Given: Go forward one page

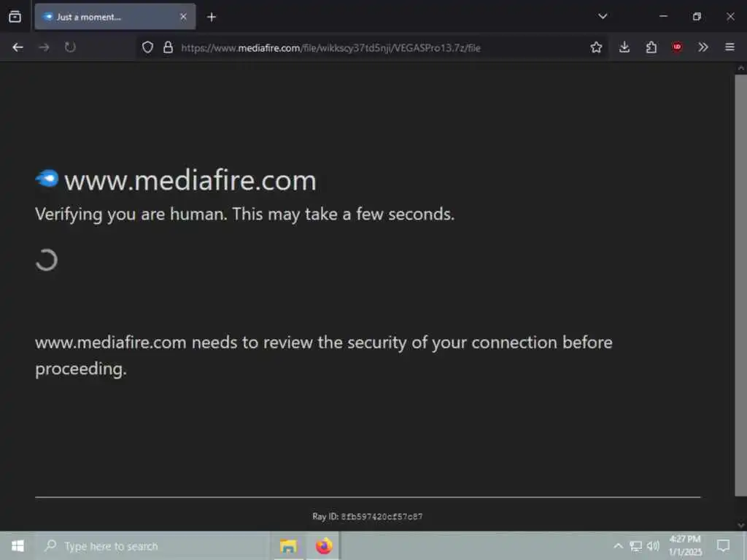Looking at the screenshot, I should coord(44,47).
